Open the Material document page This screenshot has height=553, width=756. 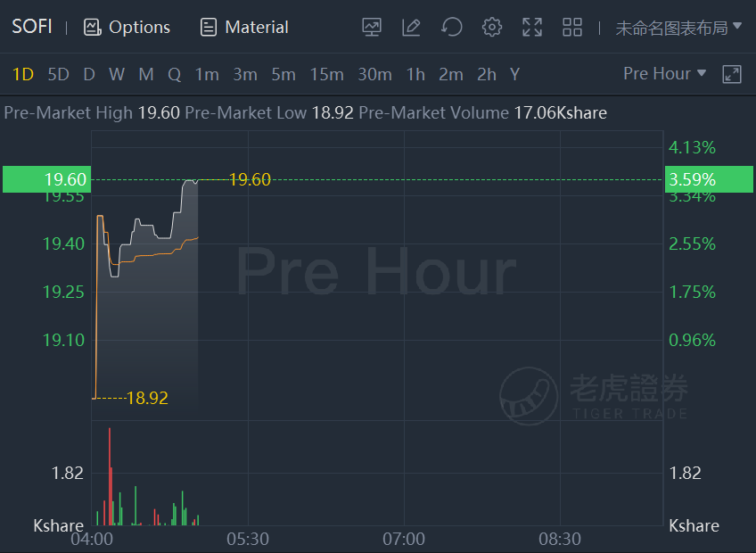point(244,27)
